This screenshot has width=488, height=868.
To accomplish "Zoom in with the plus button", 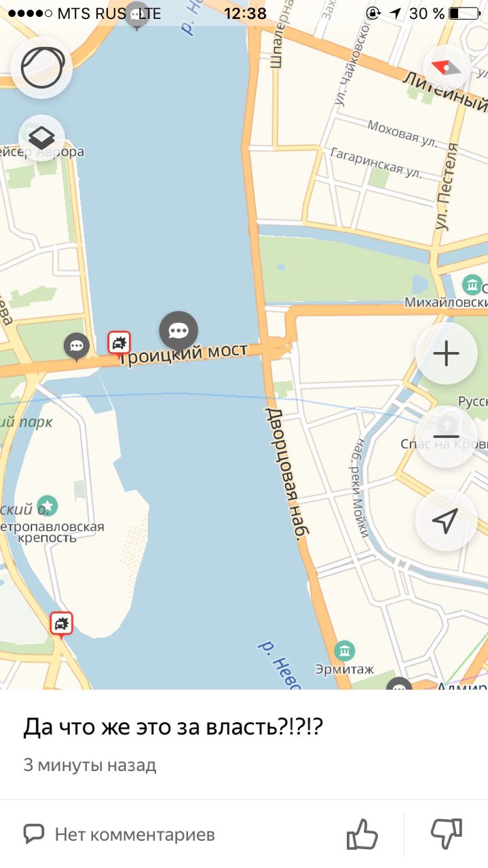I will pos(446,353).
